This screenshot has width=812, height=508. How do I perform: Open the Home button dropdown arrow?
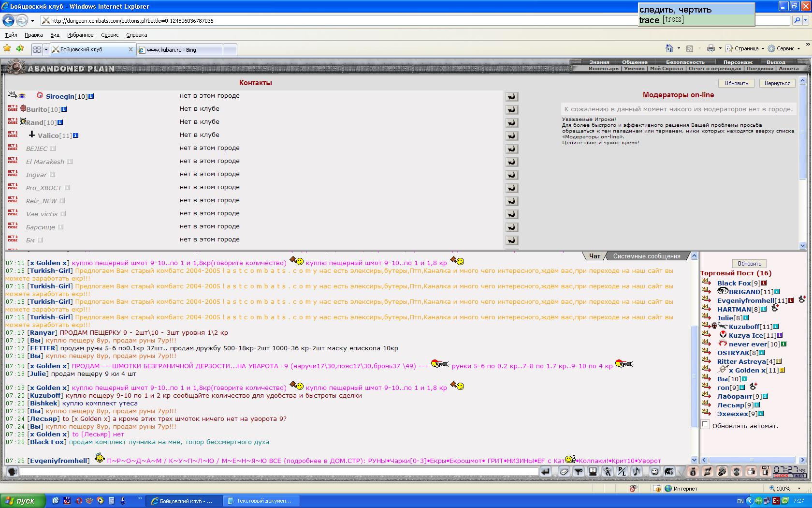click(679, 48)
